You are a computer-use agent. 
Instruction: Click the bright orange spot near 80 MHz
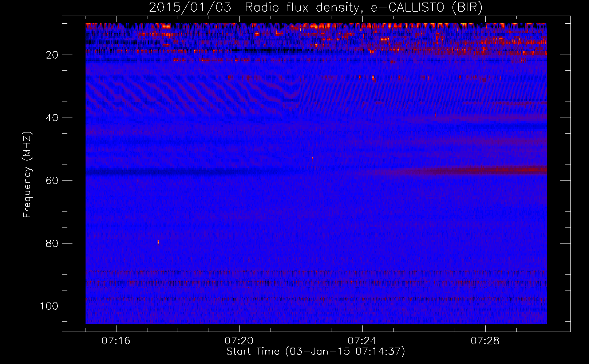click(x=158, y=242)
